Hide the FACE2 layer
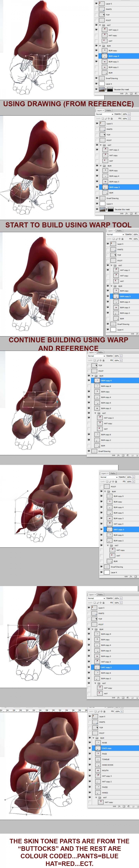The image size is (139, 868). pos(90,787)
